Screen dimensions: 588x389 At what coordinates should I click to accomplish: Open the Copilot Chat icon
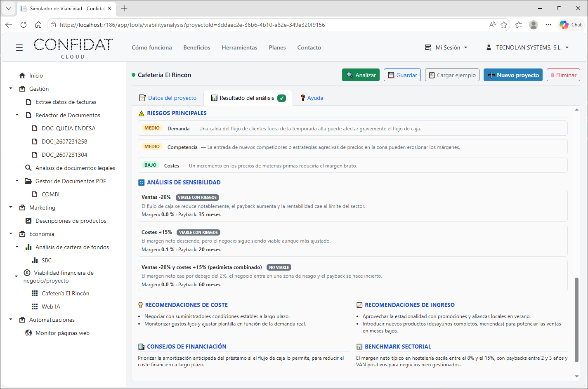point(571,25)
